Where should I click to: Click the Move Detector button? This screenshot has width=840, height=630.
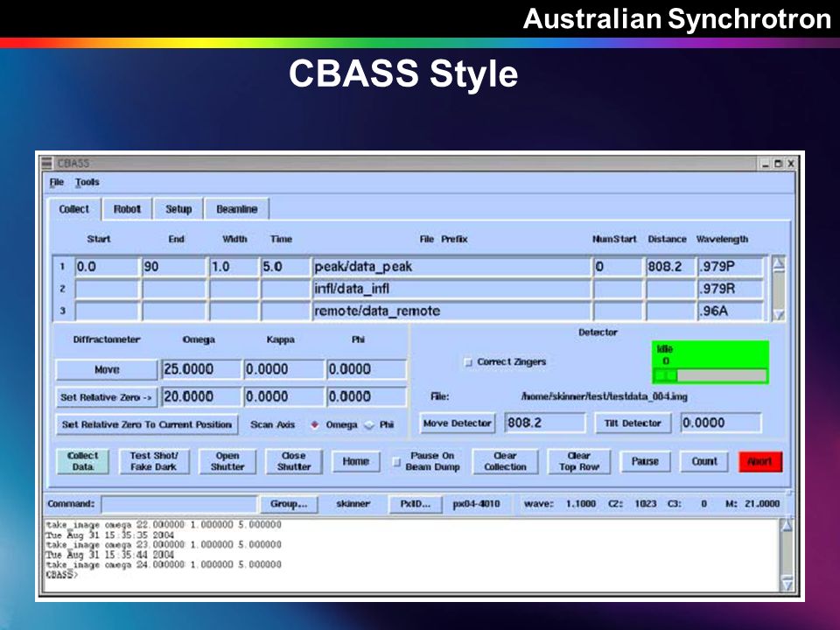(458, 423)
